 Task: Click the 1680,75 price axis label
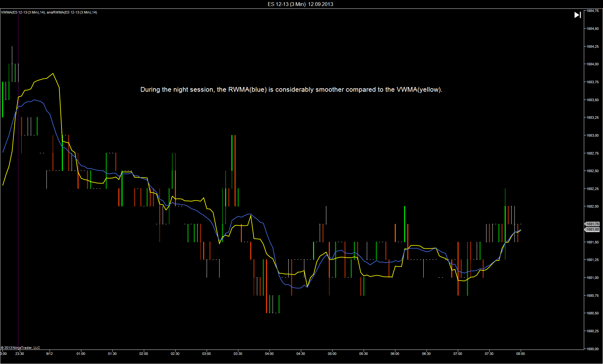click(x=593, y=296)
